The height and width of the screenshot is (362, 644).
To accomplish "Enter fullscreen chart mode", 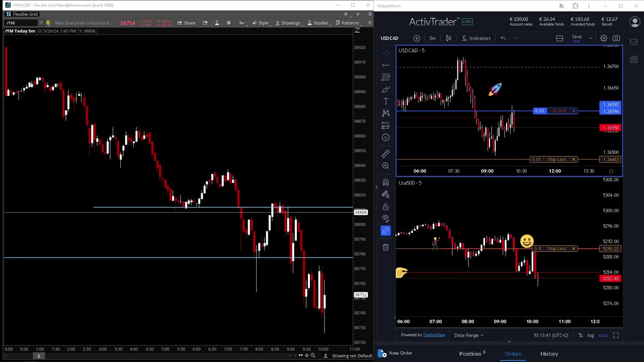I will tap(616, 335).
